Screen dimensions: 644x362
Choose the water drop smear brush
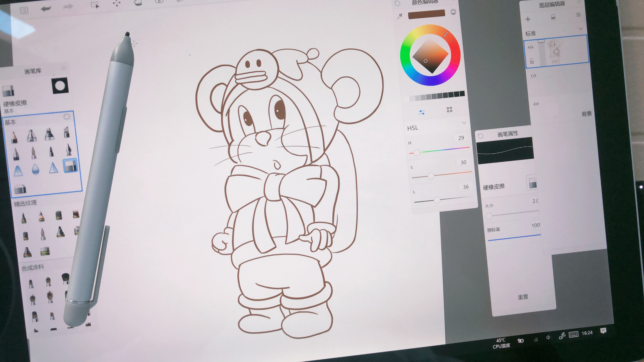pyautogui.click(x=36, y=169)
